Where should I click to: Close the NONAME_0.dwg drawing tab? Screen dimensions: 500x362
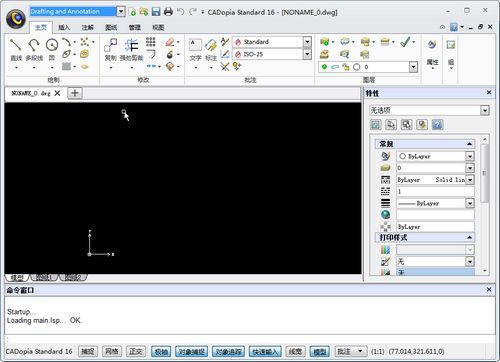pos(57,93)
